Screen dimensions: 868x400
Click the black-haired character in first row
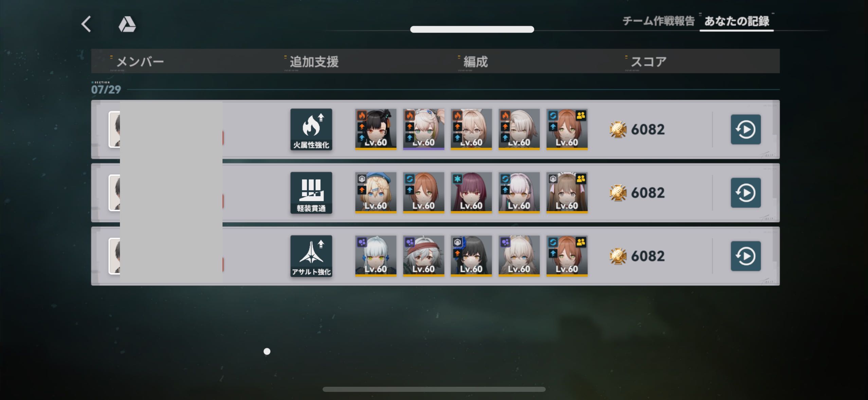tap(376, 129)
